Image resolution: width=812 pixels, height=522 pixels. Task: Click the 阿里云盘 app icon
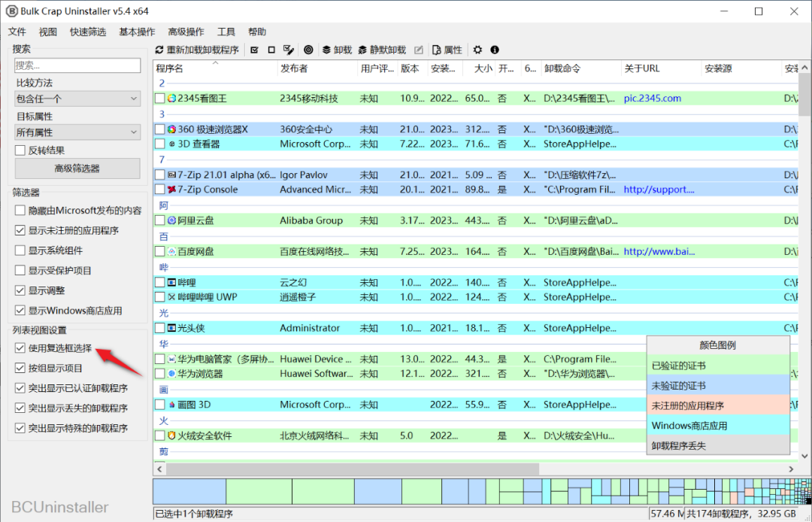(x=172, y=220)
